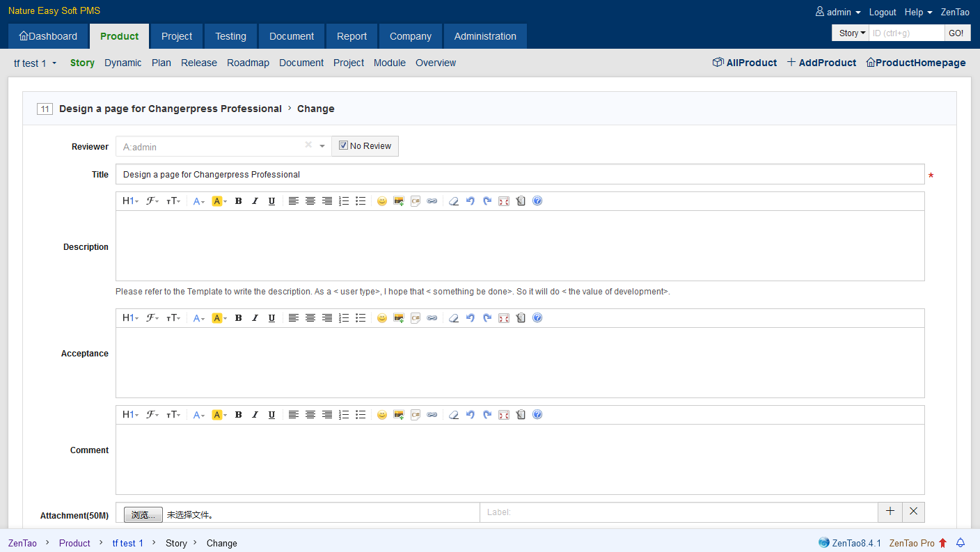Click the Bold icon in Description toolbar
The image size is (980, 552).
[238, 201]
